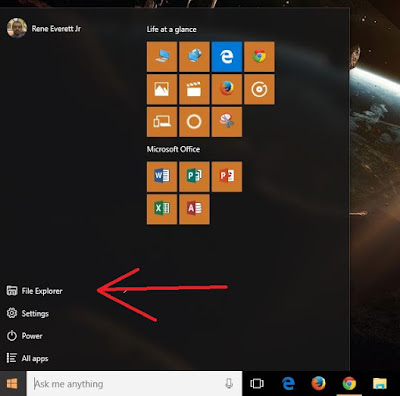The image size is (400, 396).
Task: Launch the Snipping Tool scissors tile
Action: click(227, 122)
